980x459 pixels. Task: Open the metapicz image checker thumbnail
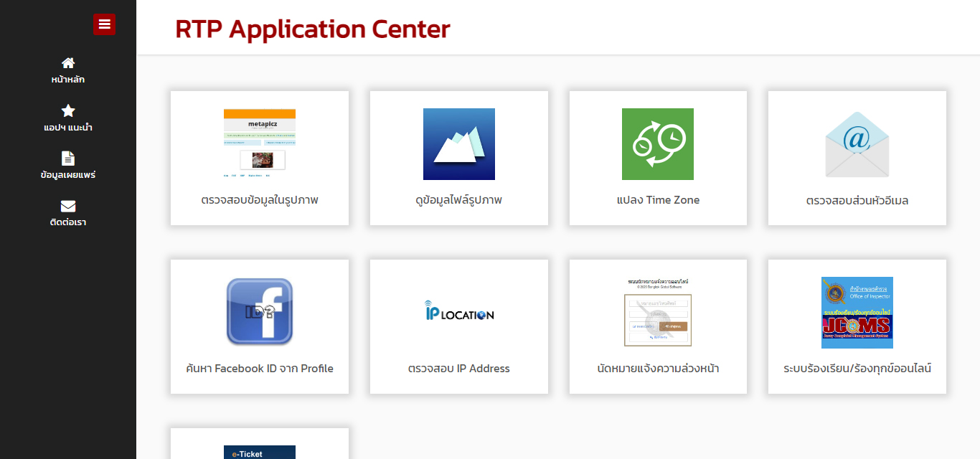[x=260, y=143]
